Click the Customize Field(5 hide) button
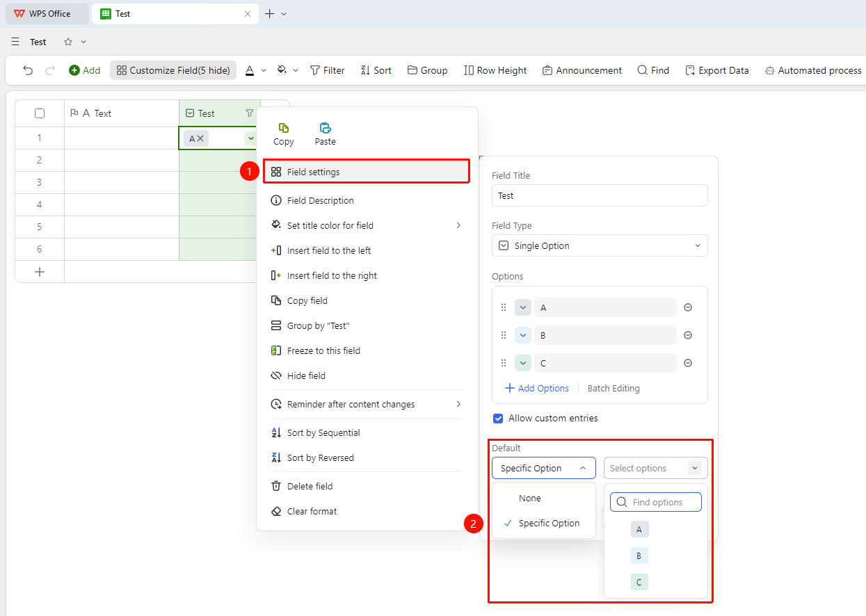The height and width of the screenshot is (616, 866). [x=173, y=70]
